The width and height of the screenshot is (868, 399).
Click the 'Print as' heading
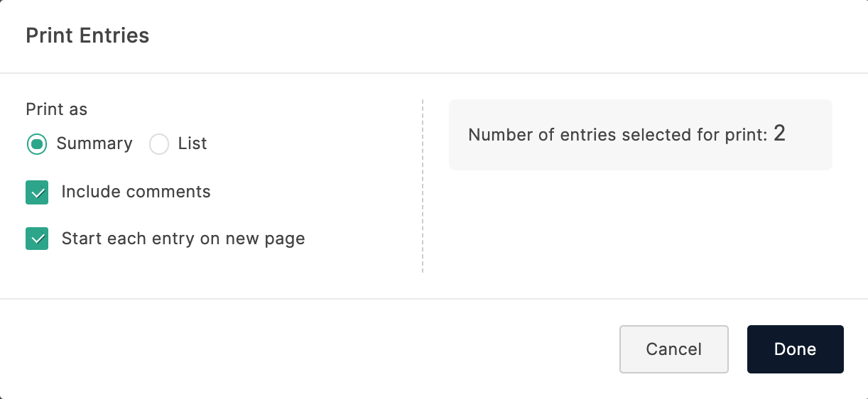[57, 109]
